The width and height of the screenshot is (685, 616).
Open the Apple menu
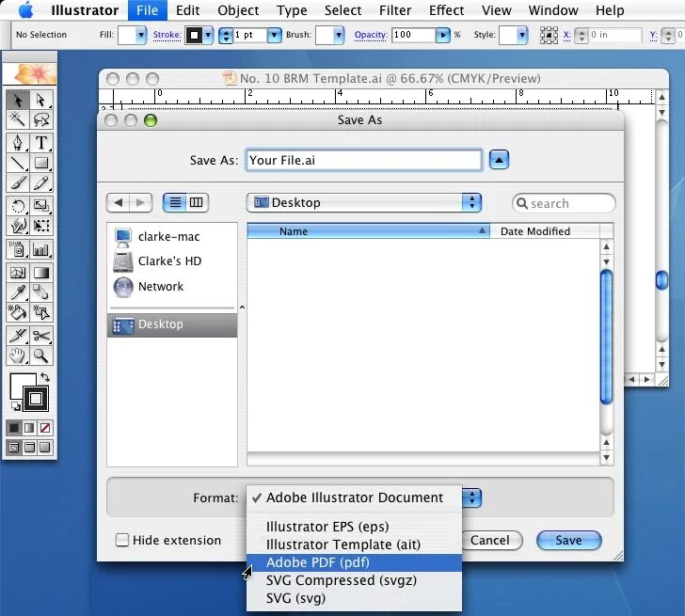pyautogui.click(x=26, y=10)
